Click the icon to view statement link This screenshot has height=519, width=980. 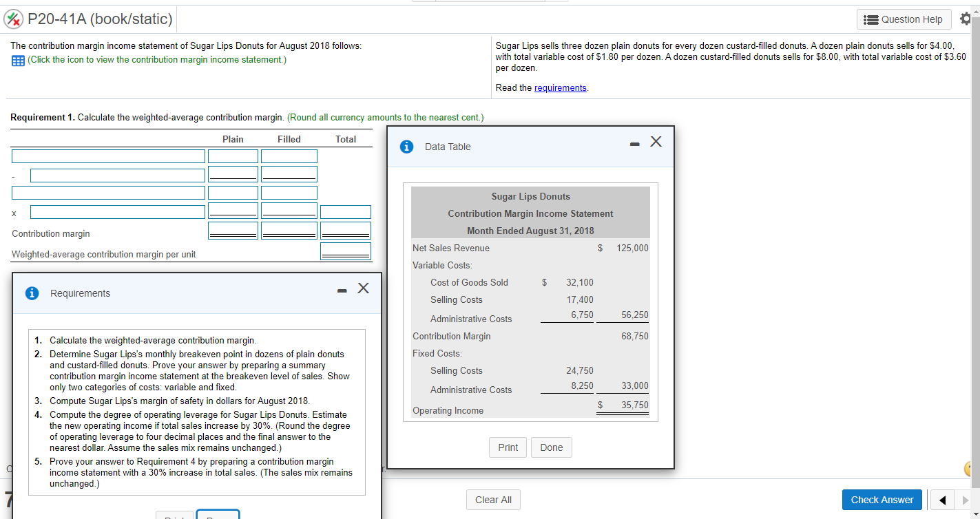(x=157, y=60)
